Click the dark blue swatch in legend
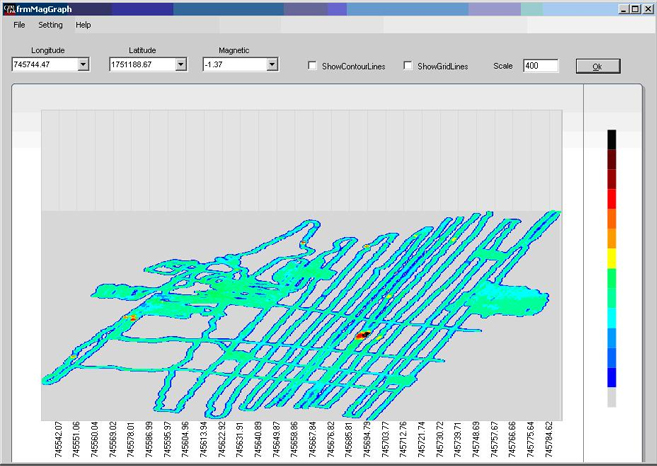657x466 pixels. pos(612,377)
